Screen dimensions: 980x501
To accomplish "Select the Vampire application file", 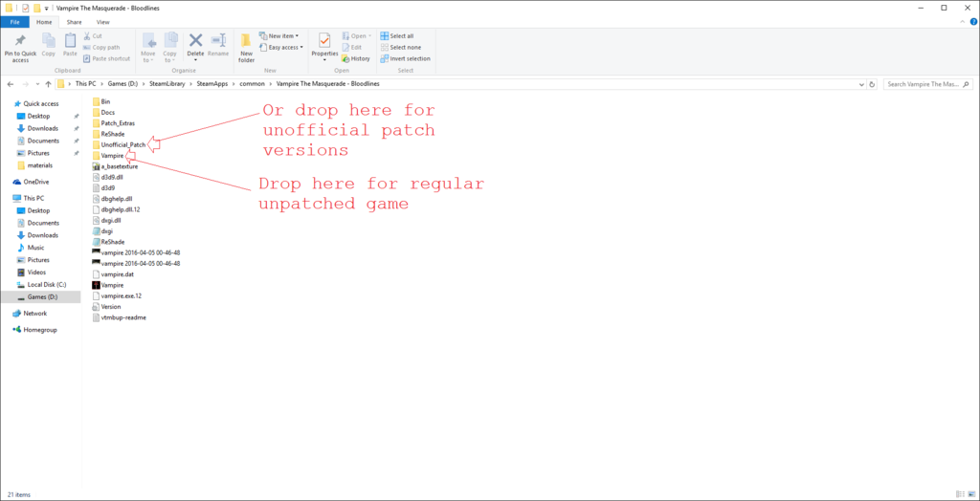I will [107, 285].
